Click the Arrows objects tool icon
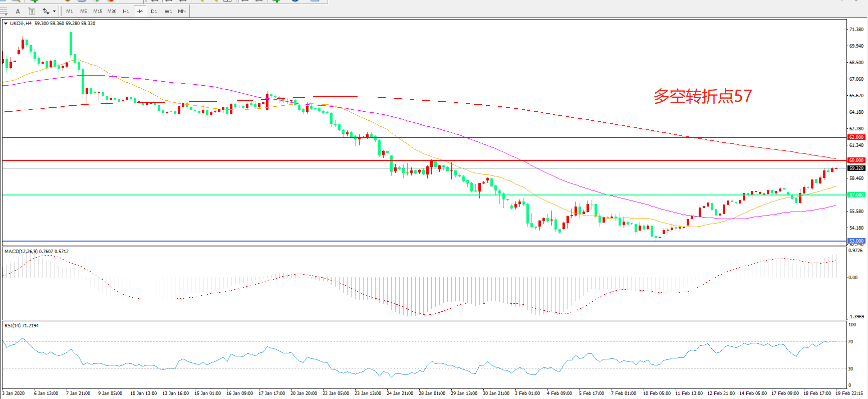This screenshot has height=399, width=868. coord(46,11)
